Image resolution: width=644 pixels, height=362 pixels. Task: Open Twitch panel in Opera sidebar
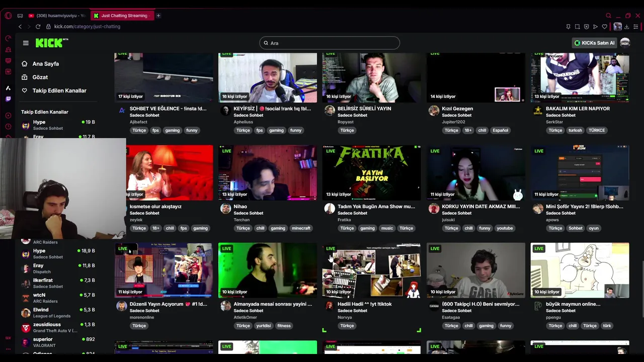(8, 99)
